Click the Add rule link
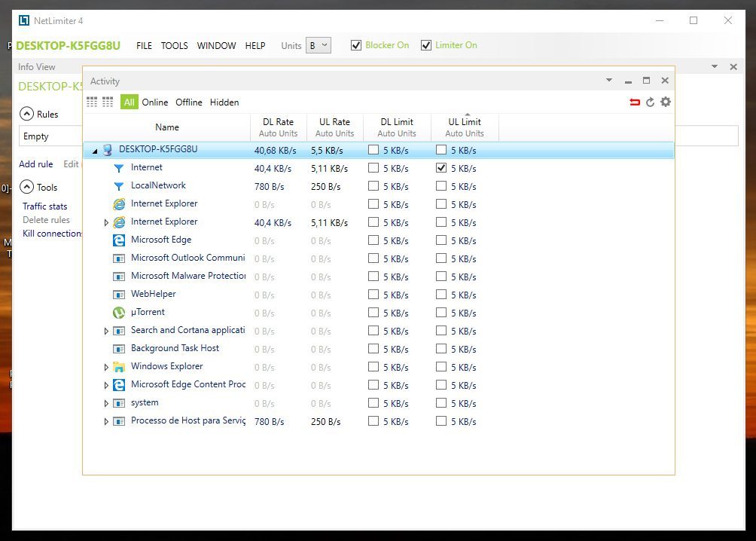The image size is (756, 541). click(35, 164)
